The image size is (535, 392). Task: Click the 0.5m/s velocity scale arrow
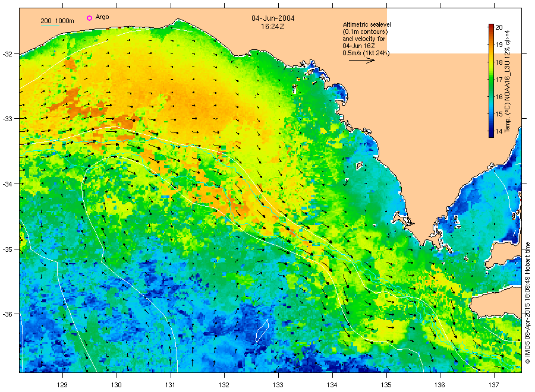pyautogui.click(x=362, y=61)
